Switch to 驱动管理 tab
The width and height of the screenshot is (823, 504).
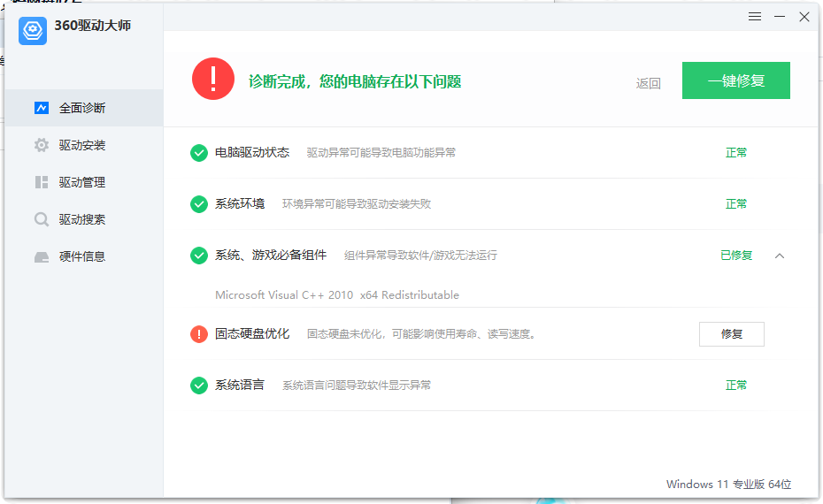[84, 182]
